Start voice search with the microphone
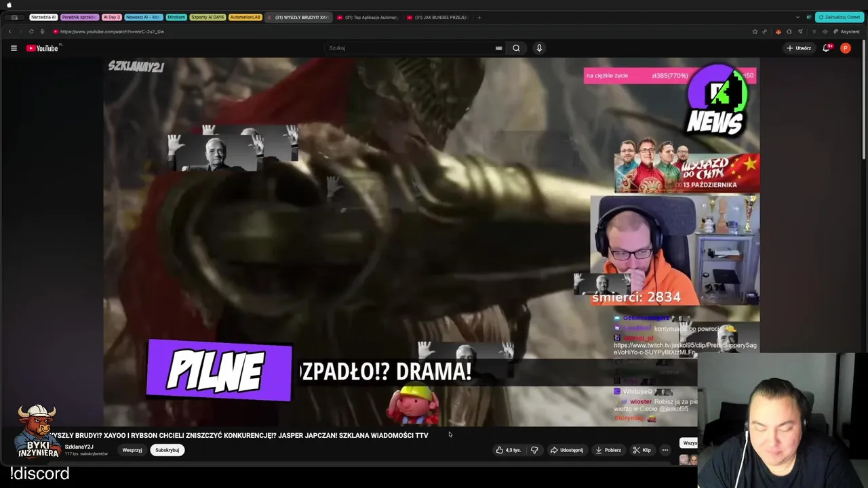This screenshot has width=868, height=488. [539, 48]
